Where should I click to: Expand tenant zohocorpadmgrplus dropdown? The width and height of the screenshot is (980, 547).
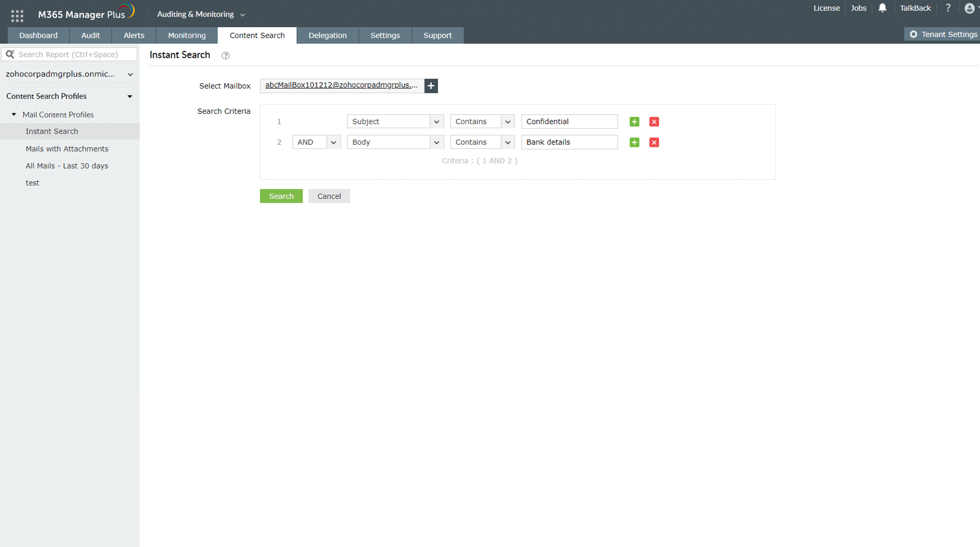click(130, 74)
